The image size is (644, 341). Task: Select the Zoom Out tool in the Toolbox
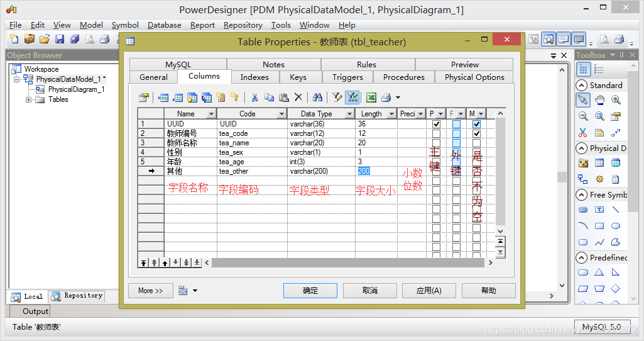pyautogui.click(x=583, y=116)
